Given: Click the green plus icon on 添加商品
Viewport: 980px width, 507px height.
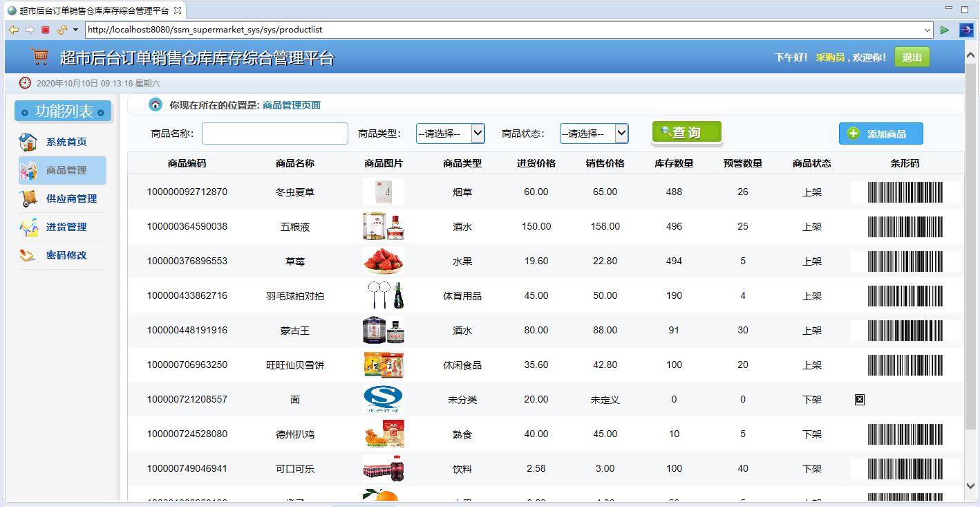Looking at the screenshot, I should (852, 133).
